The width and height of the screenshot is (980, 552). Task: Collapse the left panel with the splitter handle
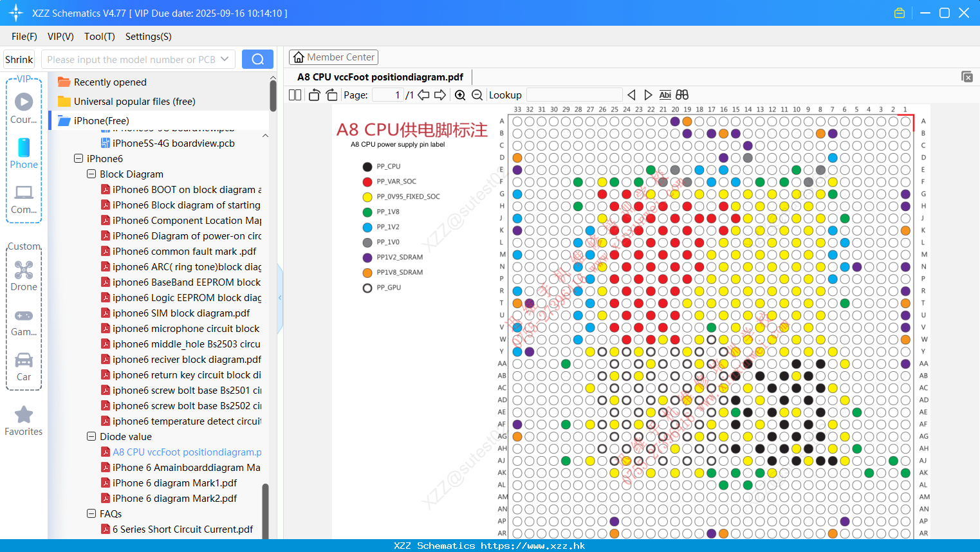point(280,298)
